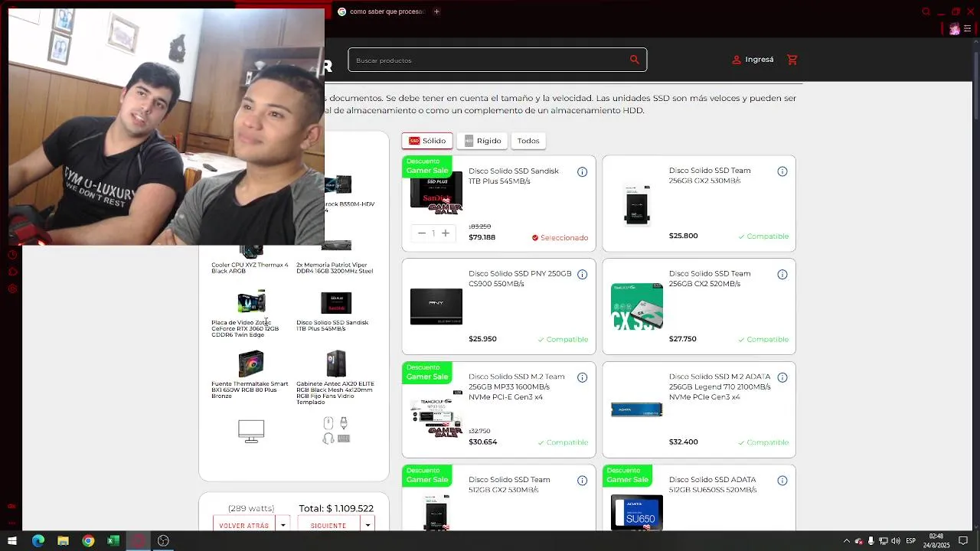Click Gabinete Antec AX20 ELITE summary item
This screenshot has height=551, width=980.
[x=336, y=377]
